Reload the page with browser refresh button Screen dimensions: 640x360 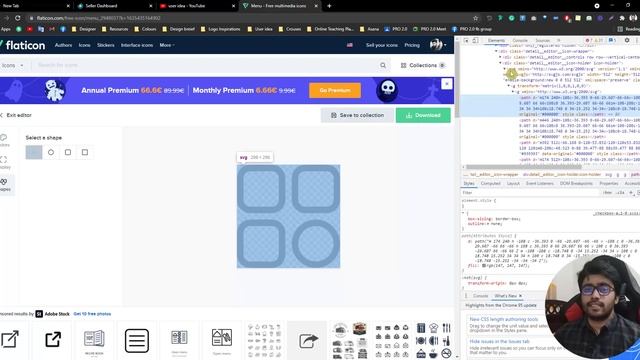18,18
